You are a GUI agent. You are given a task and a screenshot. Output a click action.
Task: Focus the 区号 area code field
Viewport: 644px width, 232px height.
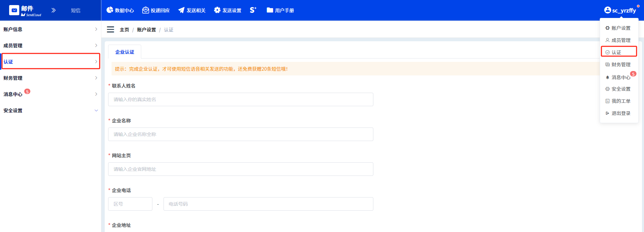[130, 204]
